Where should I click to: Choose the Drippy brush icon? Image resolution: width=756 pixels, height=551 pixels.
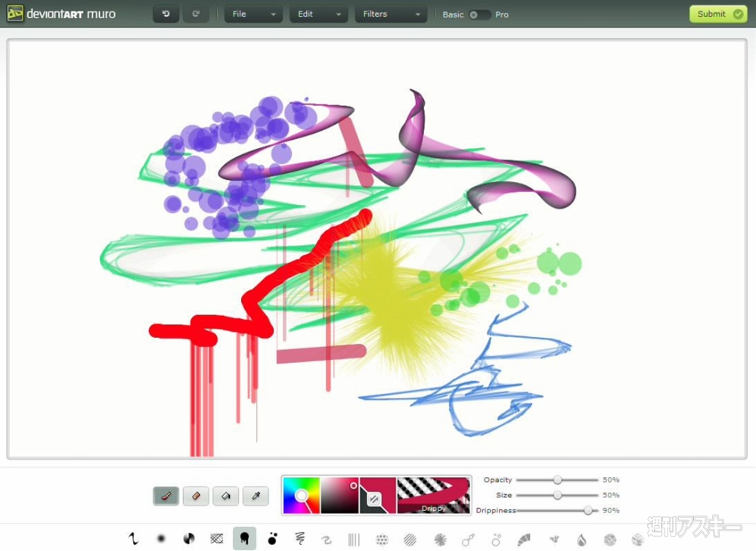point(244,538)
